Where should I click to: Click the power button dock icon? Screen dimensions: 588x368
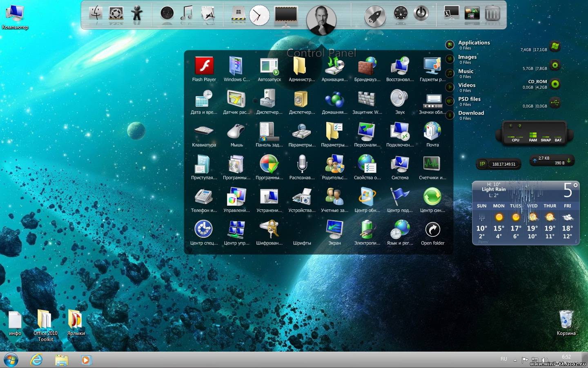(421, 13)
